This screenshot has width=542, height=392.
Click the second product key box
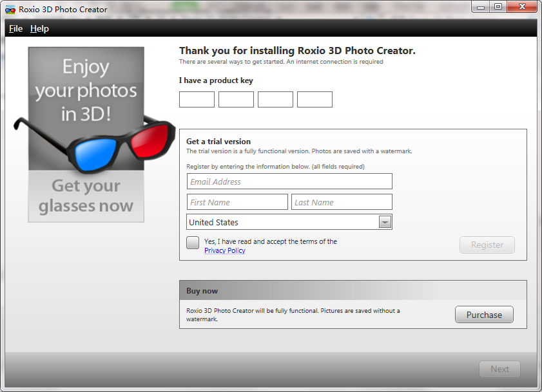(236, 100)
